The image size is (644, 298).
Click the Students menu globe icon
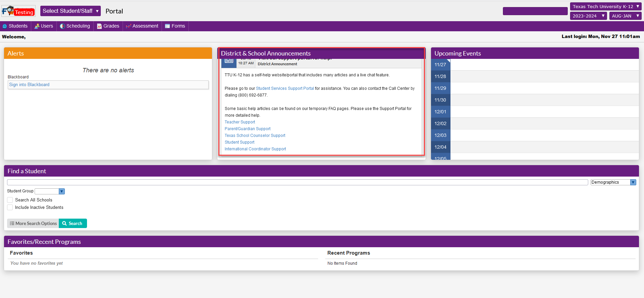(5, 26)
